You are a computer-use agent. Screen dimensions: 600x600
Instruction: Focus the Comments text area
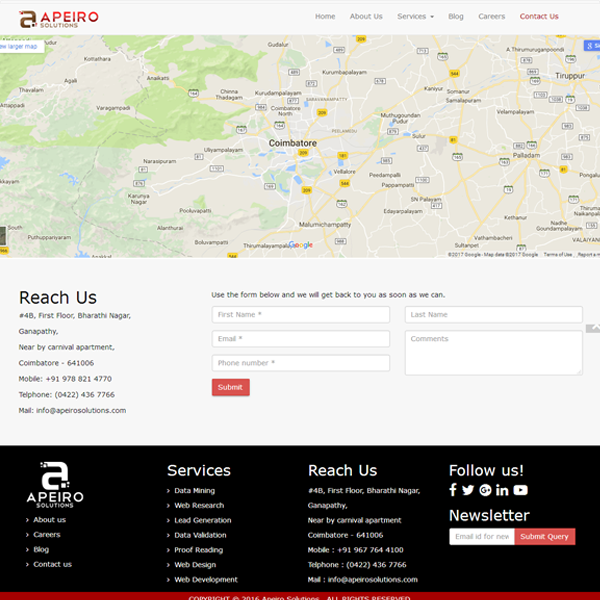pyautogui.click(x=494, y=353)
